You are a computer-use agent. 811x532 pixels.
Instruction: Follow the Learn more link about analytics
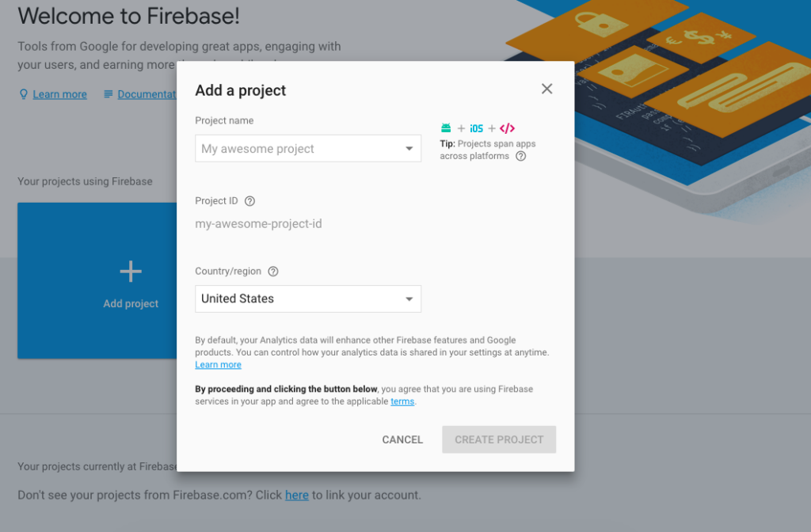218,365
